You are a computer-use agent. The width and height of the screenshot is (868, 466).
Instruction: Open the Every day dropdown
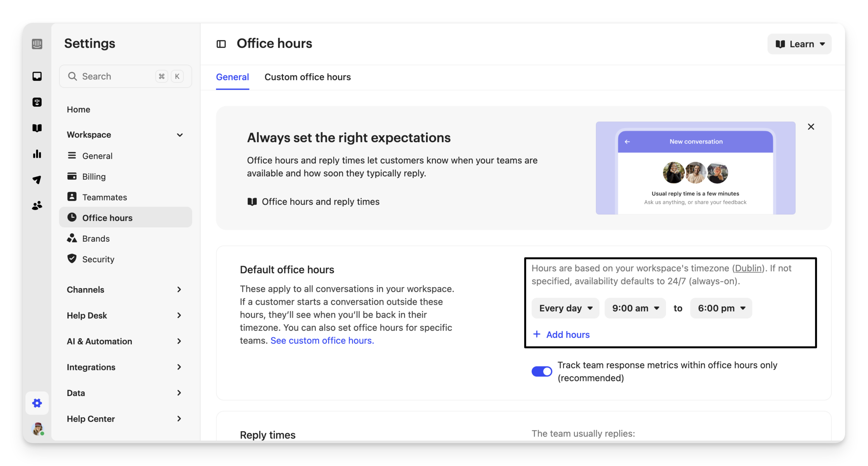coord(565,308)
